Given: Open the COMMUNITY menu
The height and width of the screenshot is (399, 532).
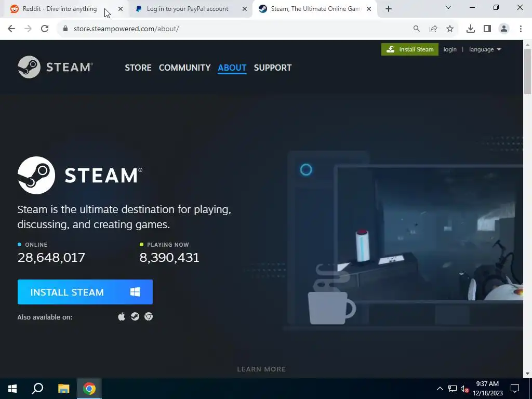Looking at the screenshot, I should coord(184,68).
